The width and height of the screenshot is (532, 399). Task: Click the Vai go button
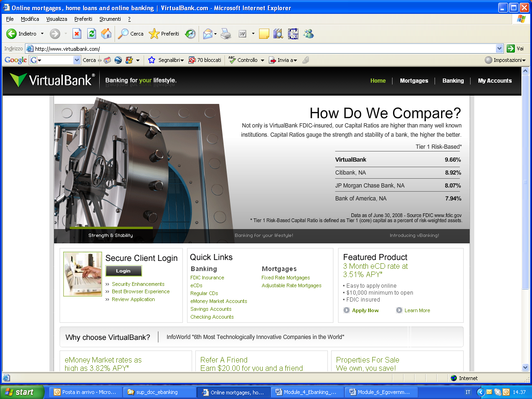pyautogui.click(x=515, y=48)
